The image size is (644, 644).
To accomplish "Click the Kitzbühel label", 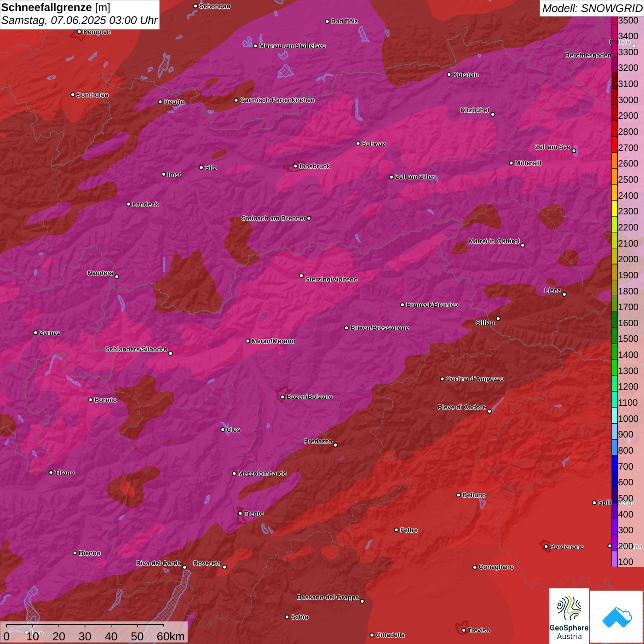I will click(475, 110).
